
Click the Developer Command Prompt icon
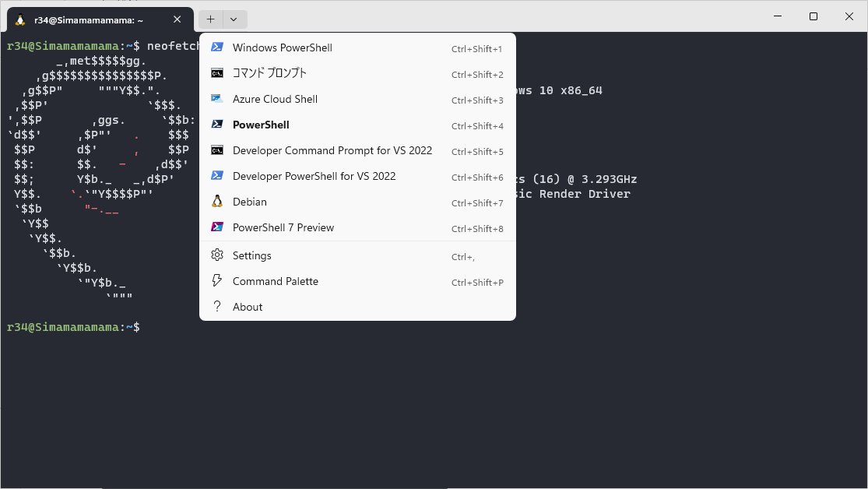tap(217, 150)
